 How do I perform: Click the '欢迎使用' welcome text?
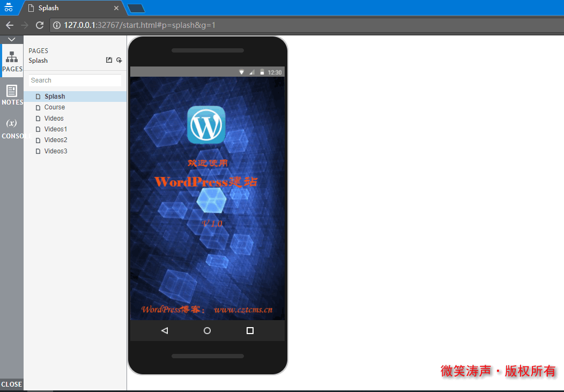click(207, 163)
